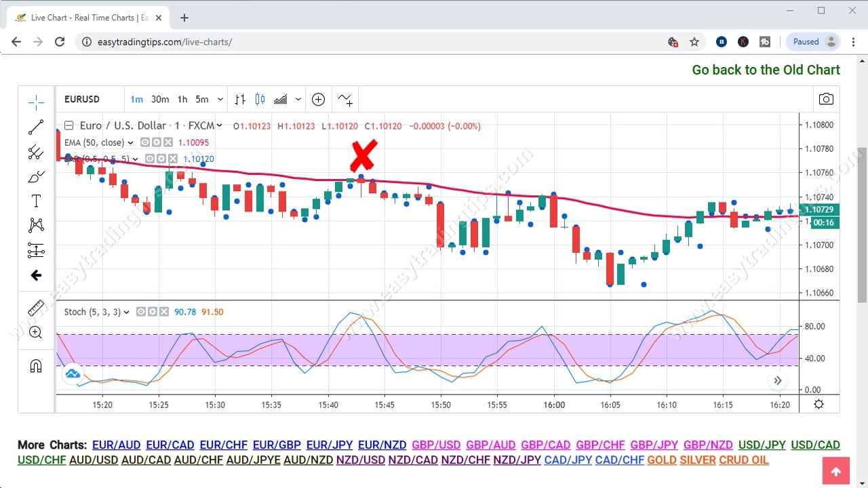Image resolution: width=868 pixels, height=488 pixels.
Task: Open the timeframe interval dropdown chevron
Action: click(219, 99)
